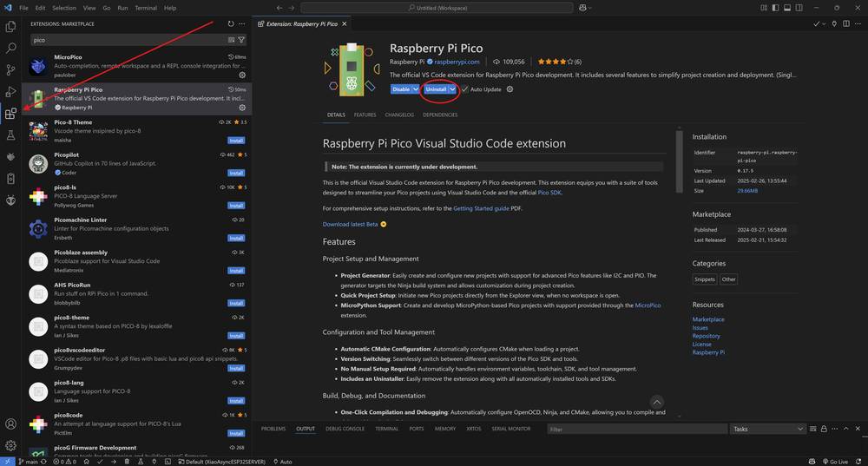Viewport: 868px width, 466px height.
Task: Open the Copilot dropdown chevron in title bar
Action: point(590,8)
